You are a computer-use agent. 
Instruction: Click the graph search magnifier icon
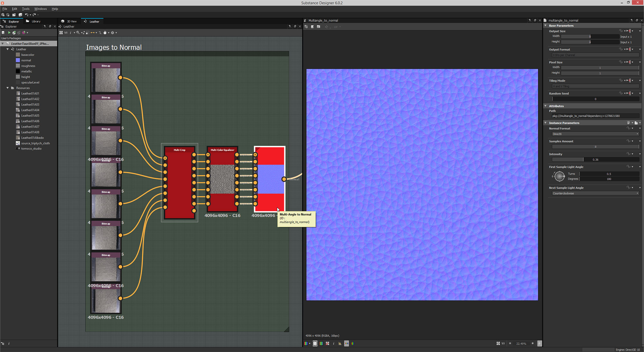point(78,32)
